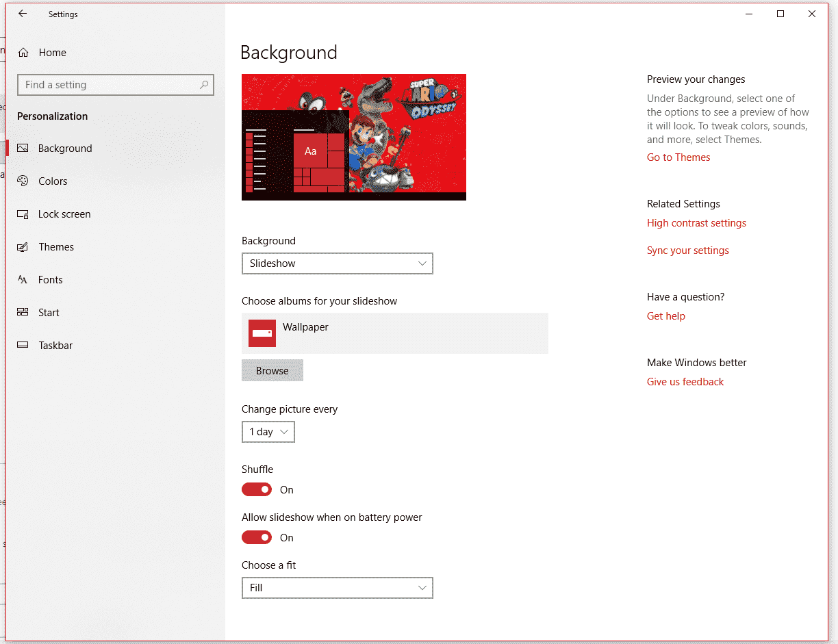Click the Background picture icon in sidebar
The image size is (838, 644).
tap(23, 149)
